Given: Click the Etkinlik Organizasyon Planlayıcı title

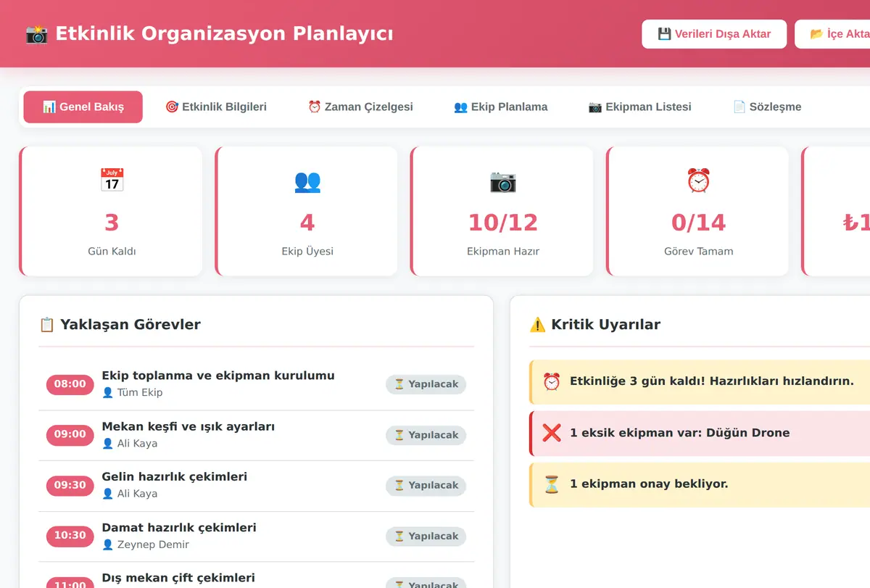Looking at the screenshot, I should pyautogui.click(x=225, y=33).
